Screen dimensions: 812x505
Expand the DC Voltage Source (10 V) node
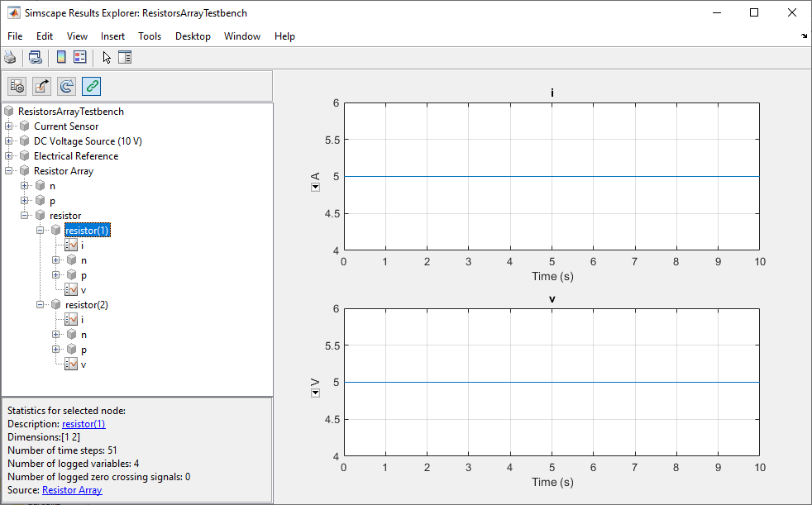[9, 141]
